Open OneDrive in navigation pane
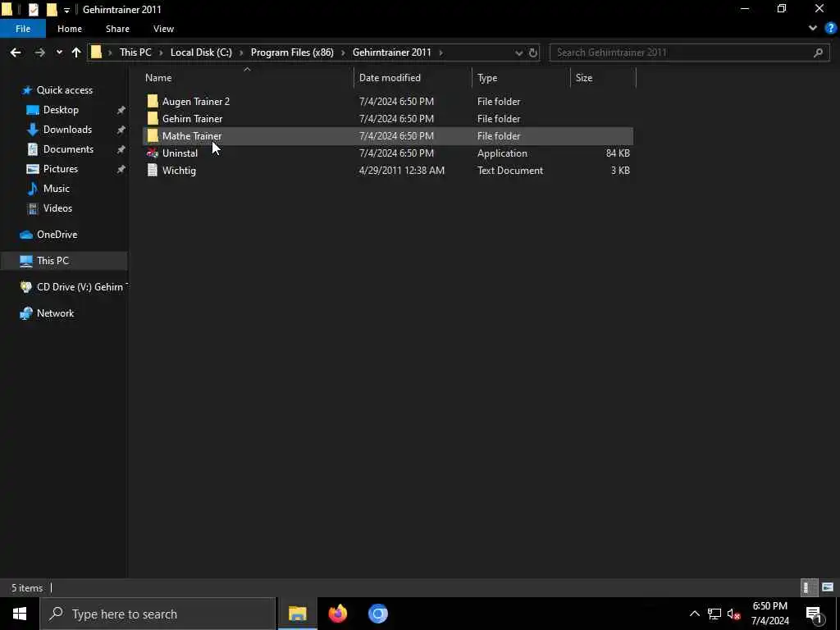840x630 pixels. point(57,234)
